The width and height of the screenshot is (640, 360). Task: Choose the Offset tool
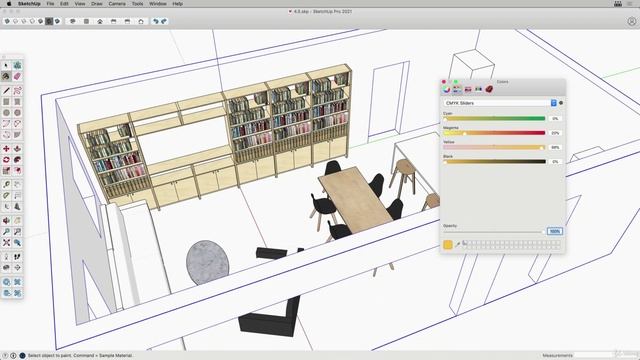pyautogui.click(x=17, y=171)
